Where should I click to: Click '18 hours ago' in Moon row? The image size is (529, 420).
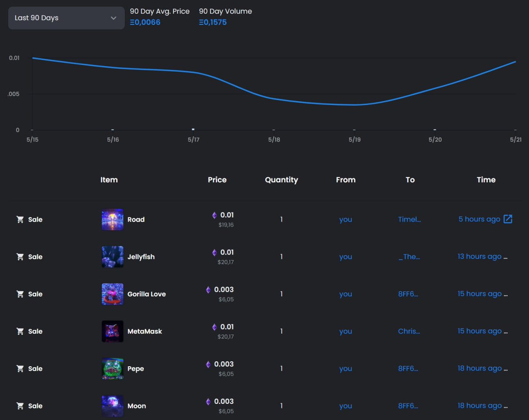click(480, 406)
